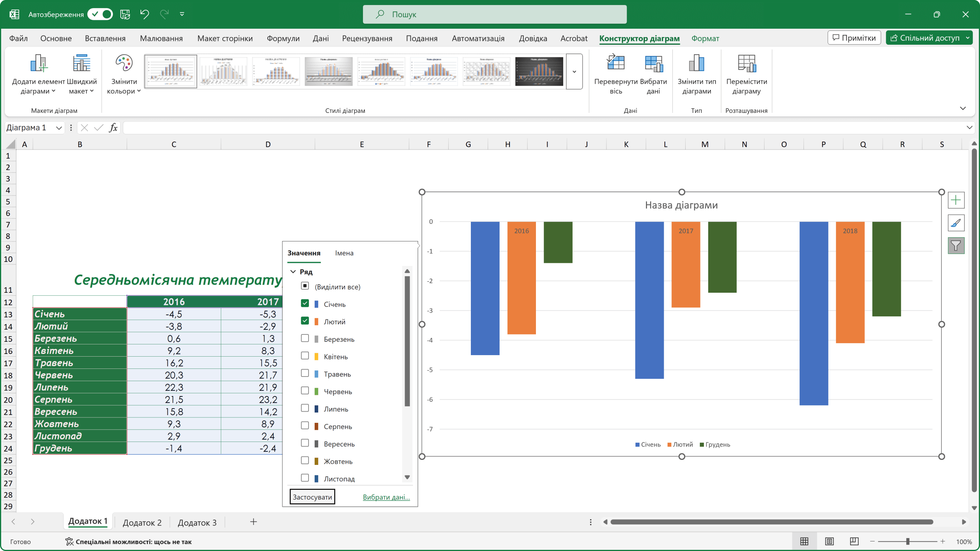Viewport: 980px width, 551px height.
Task: Click the Chart Elements plus button
Action: tap(956, 200)
